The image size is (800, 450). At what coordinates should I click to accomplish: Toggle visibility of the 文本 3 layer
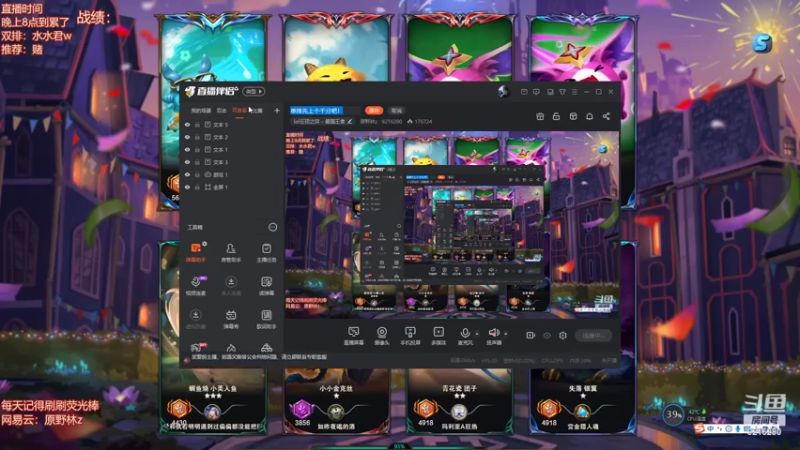(187, 162)
